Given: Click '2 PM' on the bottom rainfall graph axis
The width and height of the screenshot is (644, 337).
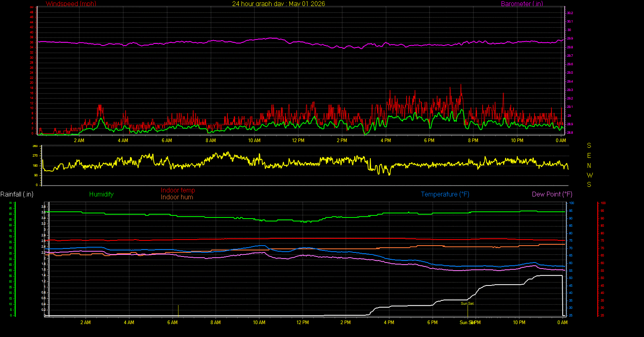Looking at the screenshot, I should tap(346, 323).
